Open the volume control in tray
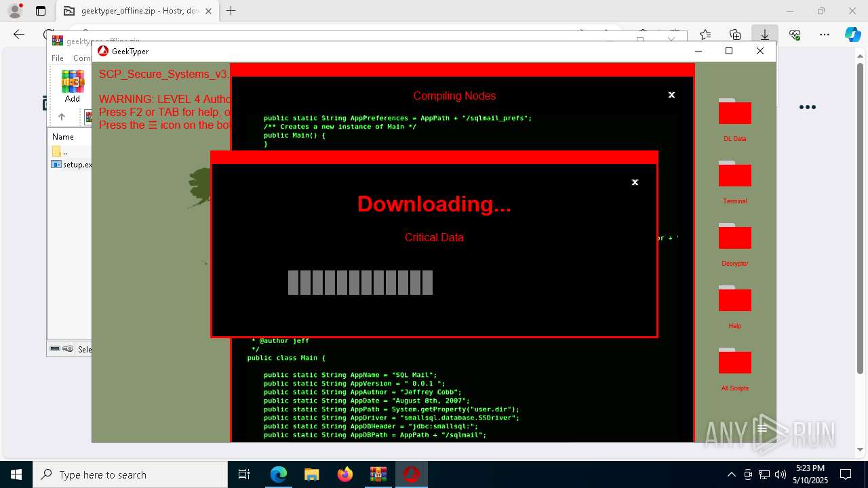Screen dimensions: 868x488 tap(780, 474)
